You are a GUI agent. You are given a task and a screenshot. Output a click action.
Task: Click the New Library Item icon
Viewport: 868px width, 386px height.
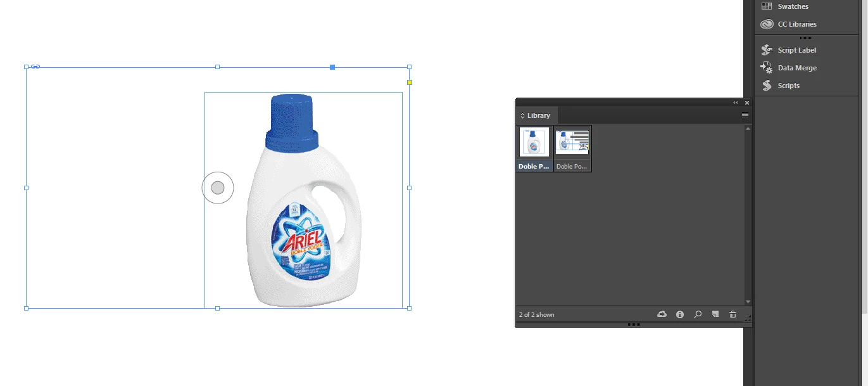[x=715, y=314]
